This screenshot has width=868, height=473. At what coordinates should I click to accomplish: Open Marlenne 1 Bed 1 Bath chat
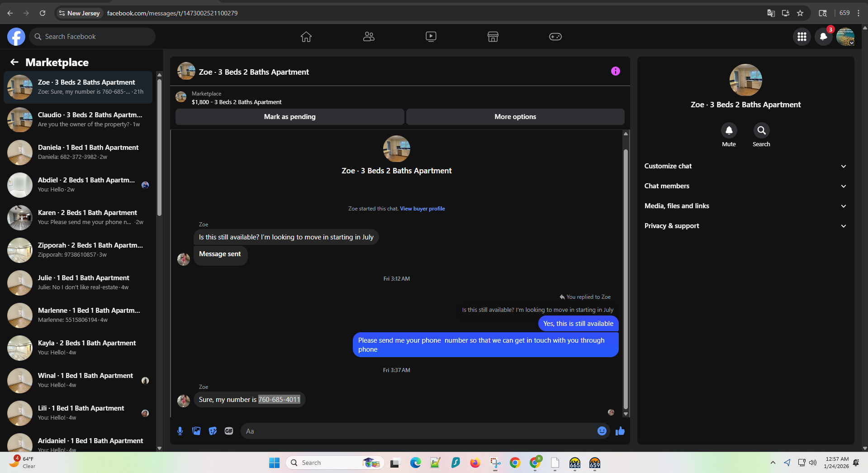point(78,315)
